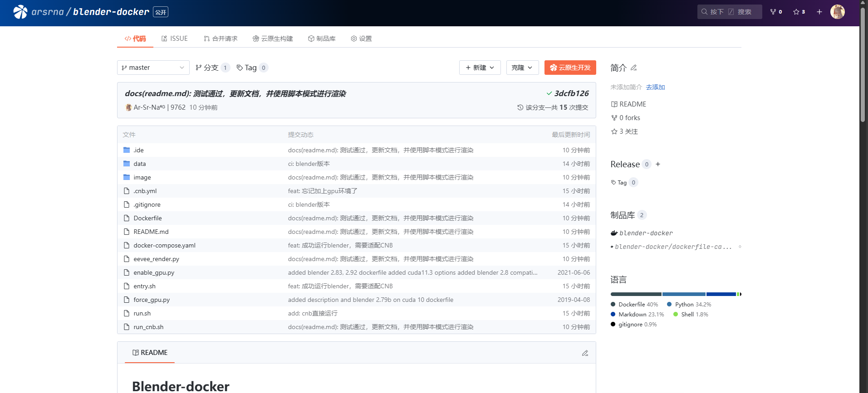The image size is (868, 393).
Task: Click the Tag 0 under Release
Action: (624, 182)
